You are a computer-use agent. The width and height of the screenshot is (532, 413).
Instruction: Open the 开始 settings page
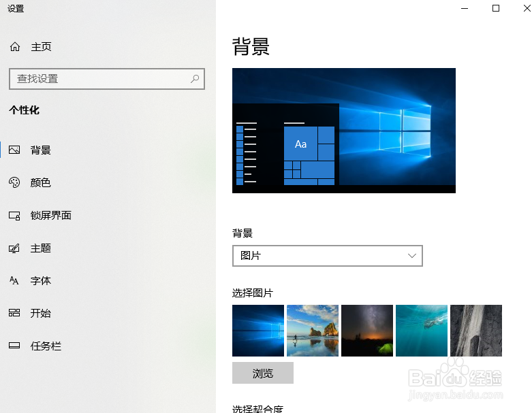tap(41, 313)
